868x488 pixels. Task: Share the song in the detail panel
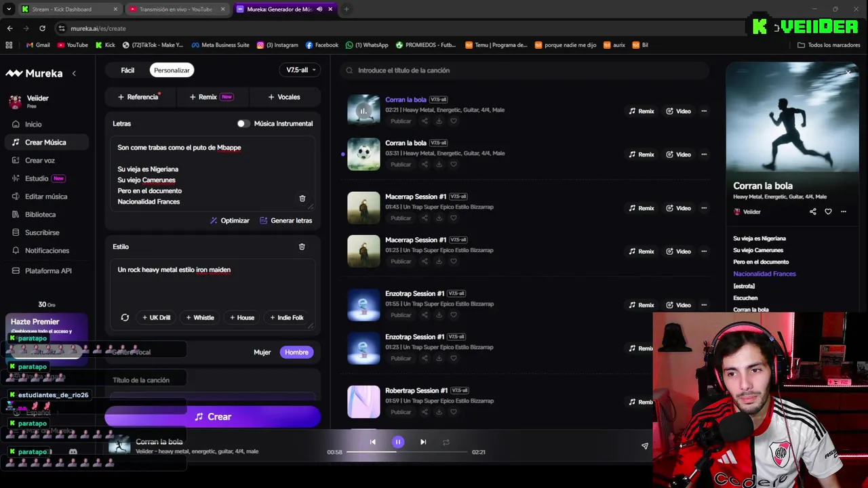(x=813, y=211)
